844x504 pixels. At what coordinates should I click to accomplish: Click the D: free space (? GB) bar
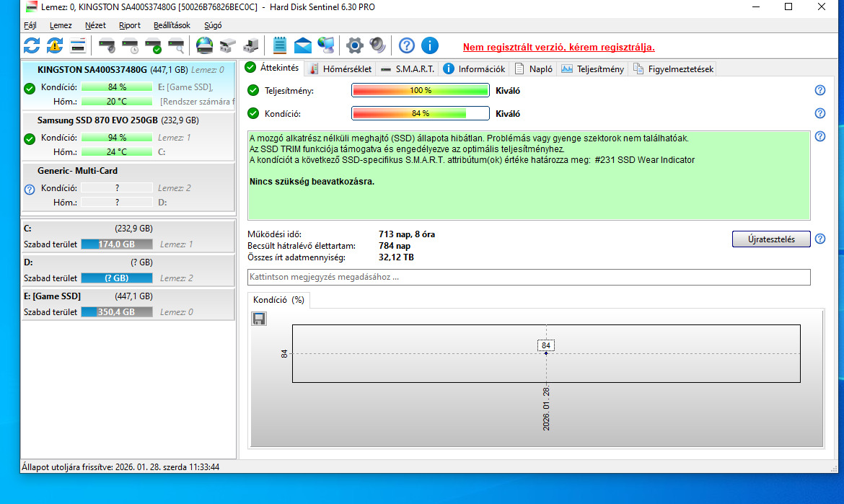pos(117,278)
